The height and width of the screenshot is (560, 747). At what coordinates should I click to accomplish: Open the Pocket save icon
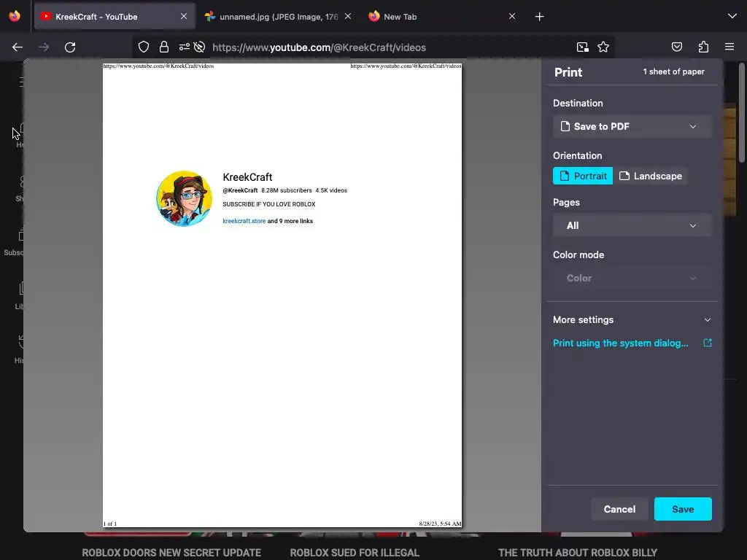tap(676, 47)
